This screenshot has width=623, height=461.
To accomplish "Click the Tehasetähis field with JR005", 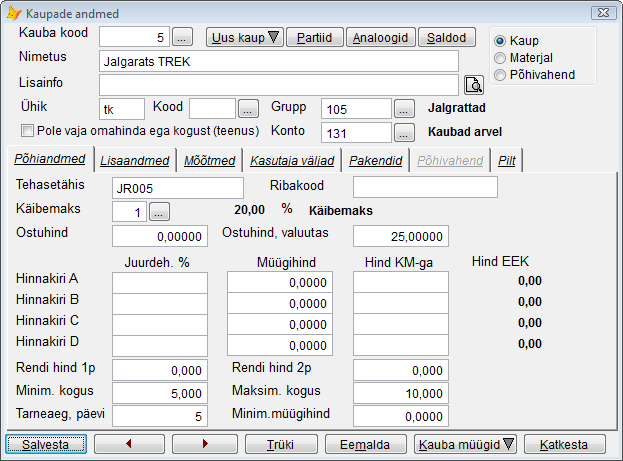I will (x=178, y=188).
